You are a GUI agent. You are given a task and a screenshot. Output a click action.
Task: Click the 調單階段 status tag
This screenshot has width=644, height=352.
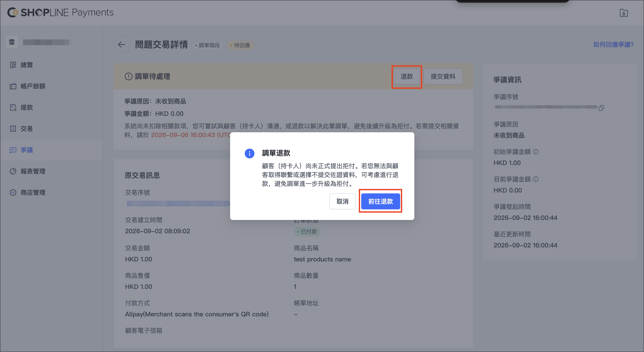click(208, 45)
